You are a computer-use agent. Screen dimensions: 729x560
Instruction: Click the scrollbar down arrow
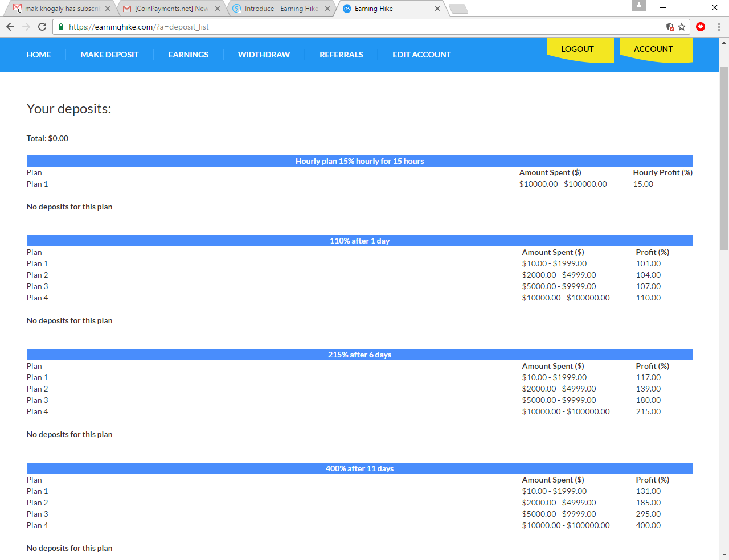point(724,555)
